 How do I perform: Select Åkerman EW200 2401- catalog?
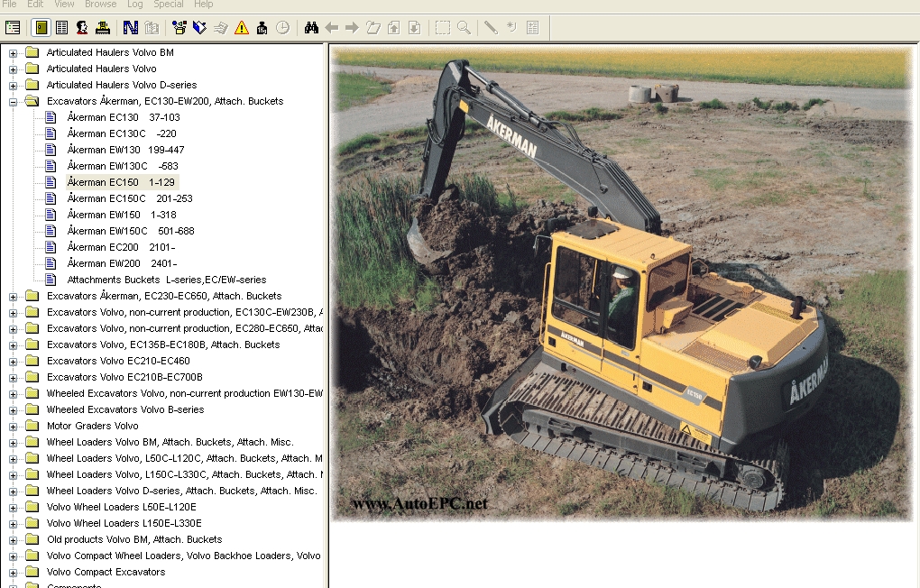122,263
